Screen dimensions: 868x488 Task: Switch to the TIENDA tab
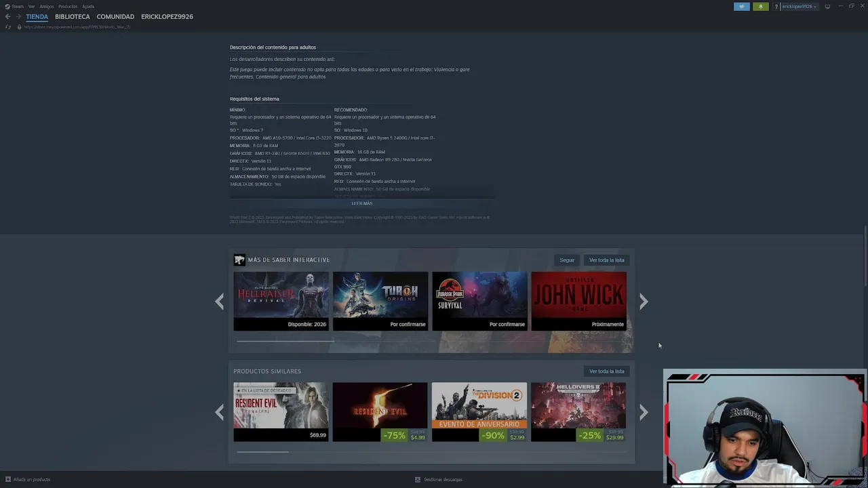[37, 16]
